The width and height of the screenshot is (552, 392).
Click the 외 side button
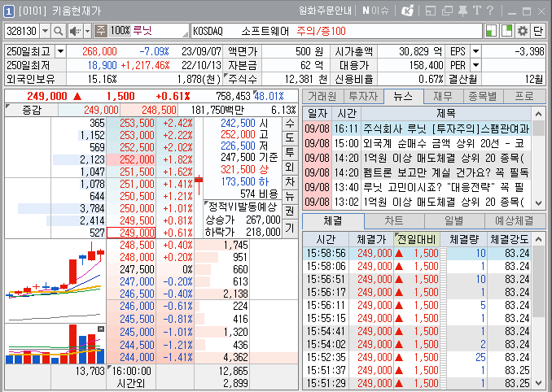click(290, 167)
